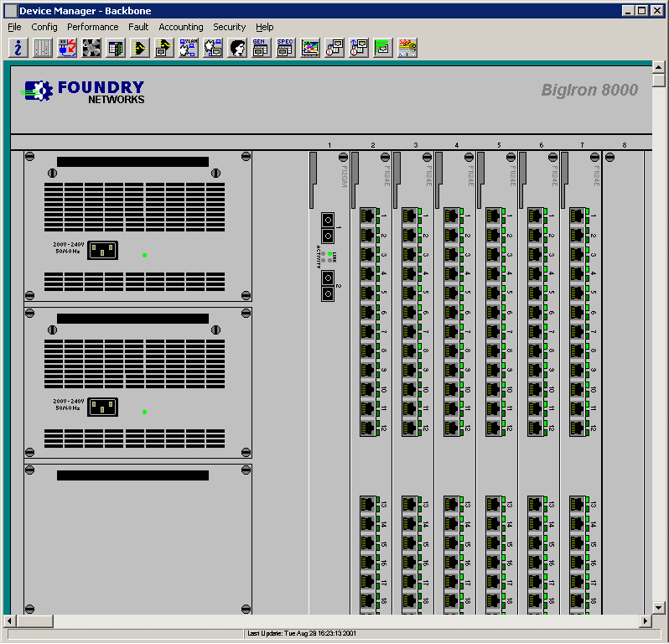Click port 12 on slot 7 module
This screenshot has height=644, width=669.
(x=578, y=428)
